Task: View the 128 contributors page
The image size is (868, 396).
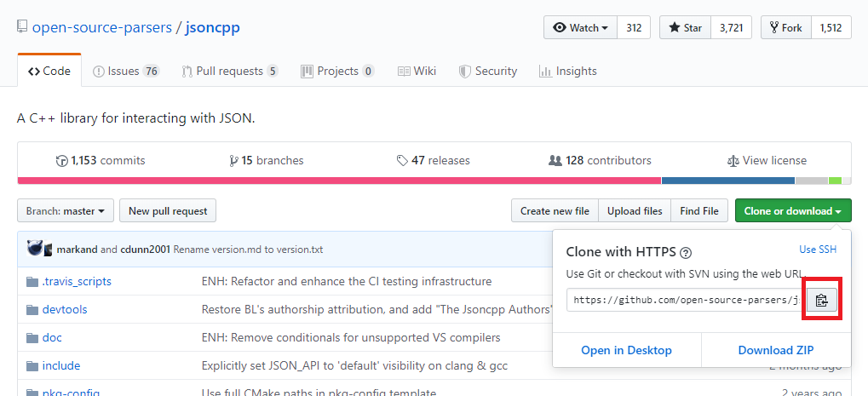Action: 600,160
